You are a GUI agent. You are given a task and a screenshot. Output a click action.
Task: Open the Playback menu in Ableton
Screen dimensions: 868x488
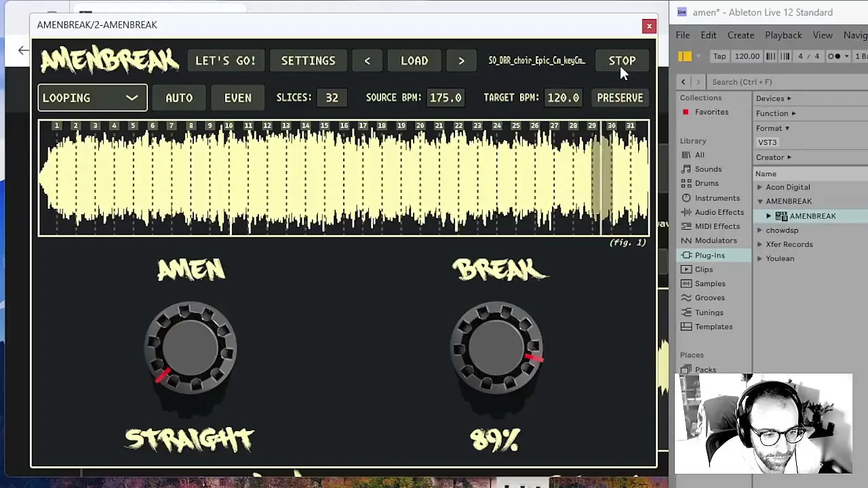coord(783,35)
